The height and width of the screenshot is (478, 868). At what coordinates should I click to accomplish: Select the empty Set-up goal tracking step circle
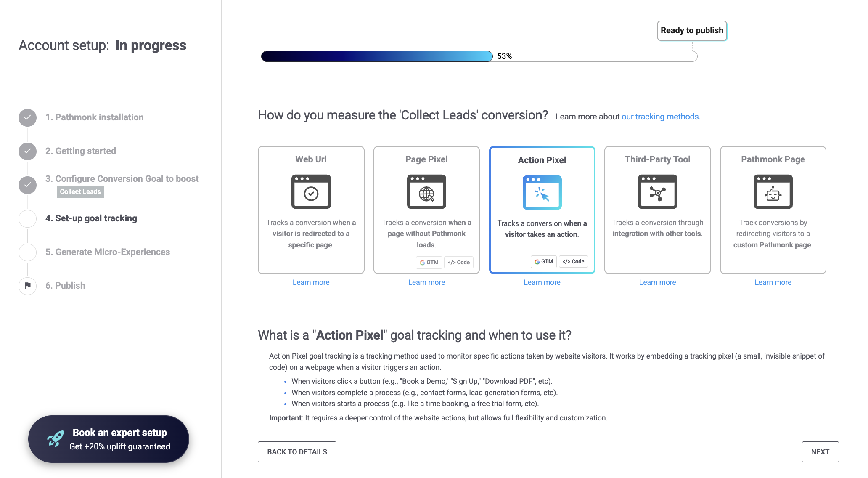pos(28,218)
